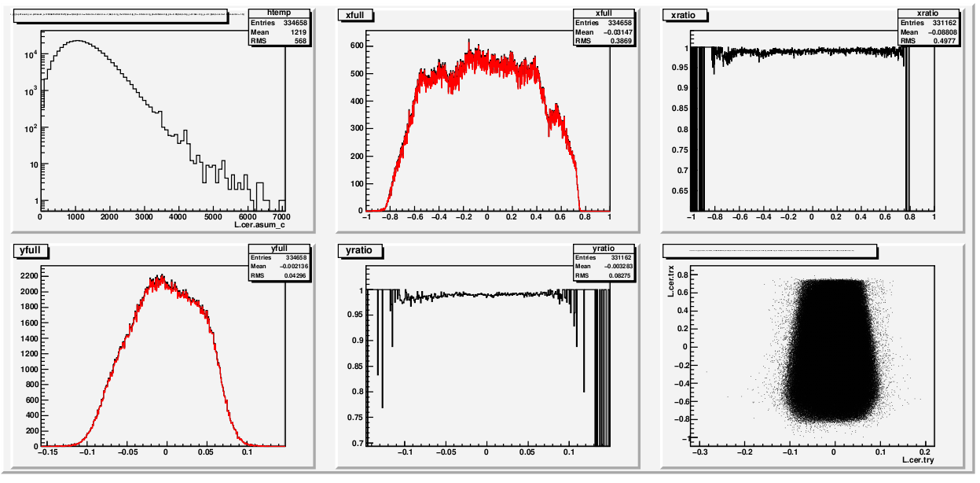Click the L.cer.asum_c x-axis title
980x483 pixels.
259,224
